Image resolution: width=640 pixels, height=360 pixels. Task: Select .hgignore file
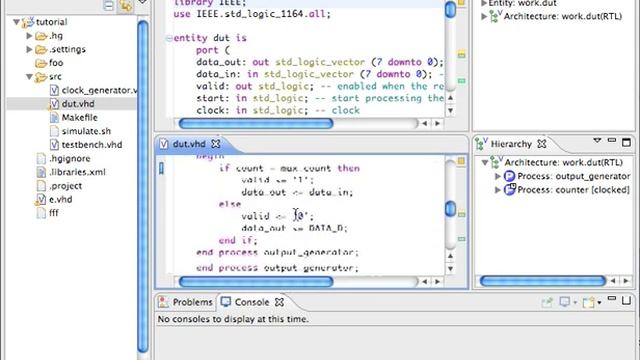coord(69,158)
